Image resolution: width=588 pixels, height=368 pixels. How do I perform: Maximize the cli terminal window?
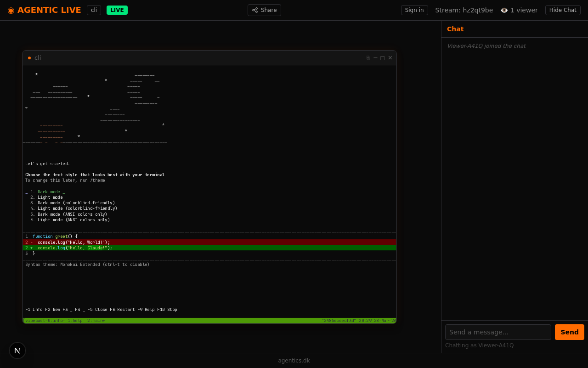coord(383,58)
